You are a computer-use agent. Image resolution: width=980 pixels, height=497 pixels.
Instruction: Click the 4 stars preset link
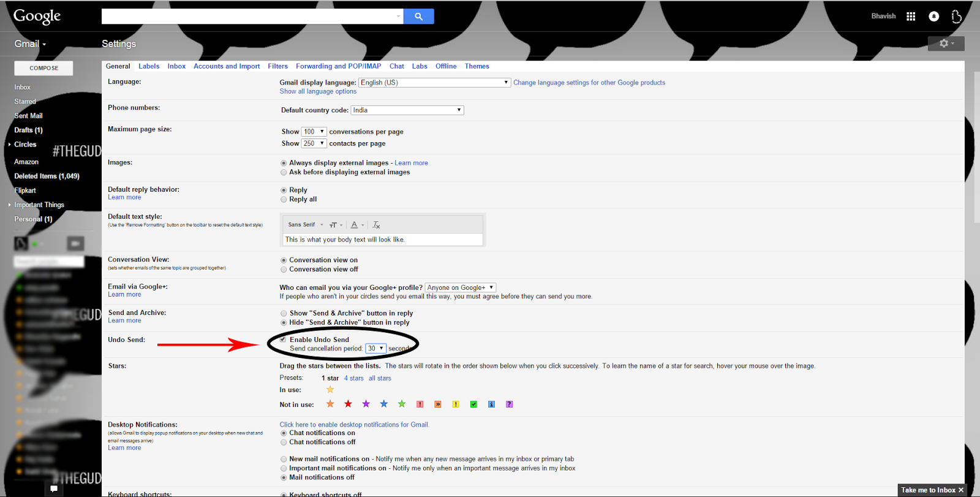coord(354,378)
